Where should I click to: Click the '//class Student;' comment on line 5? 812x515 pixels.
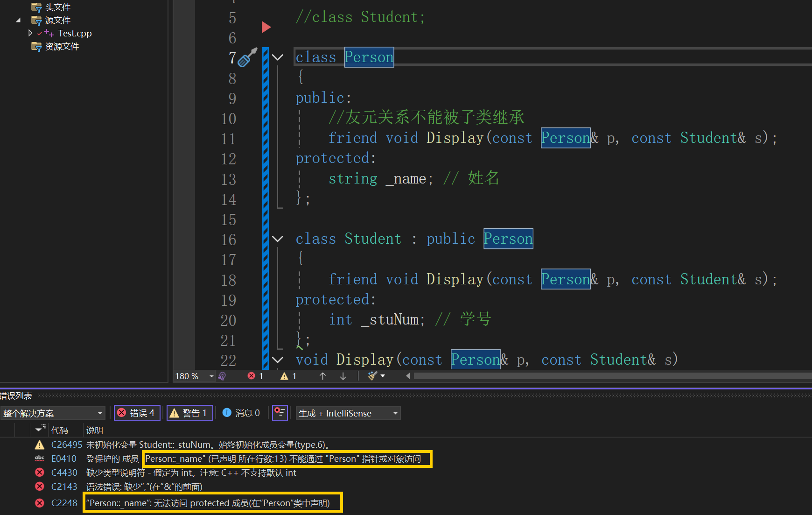click(x=360, y=17)
